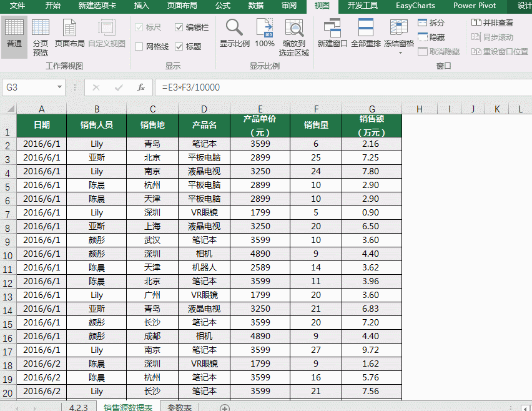Viewport: 532px width, 411px height.
Task: Click 缩放到选定区域 zoom to selection
Action: coord(293,36)
